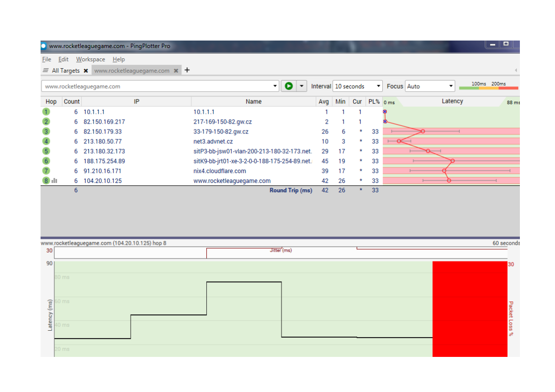Click the Jitter (ms) graph label
This screenshot has width=555, height=392.
(x=280, y=250)
